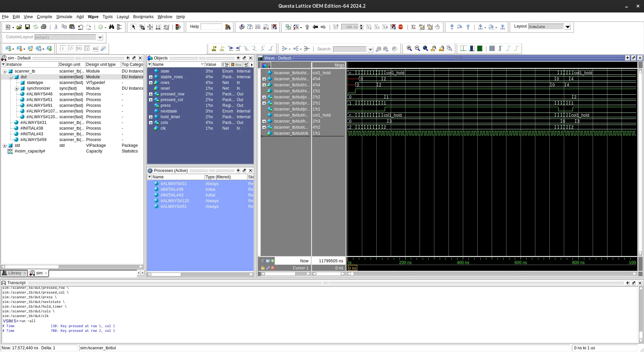644x352 pixels.
Task: Toggle the Cursor 1 lock padlock
Action: pos(263,268)
